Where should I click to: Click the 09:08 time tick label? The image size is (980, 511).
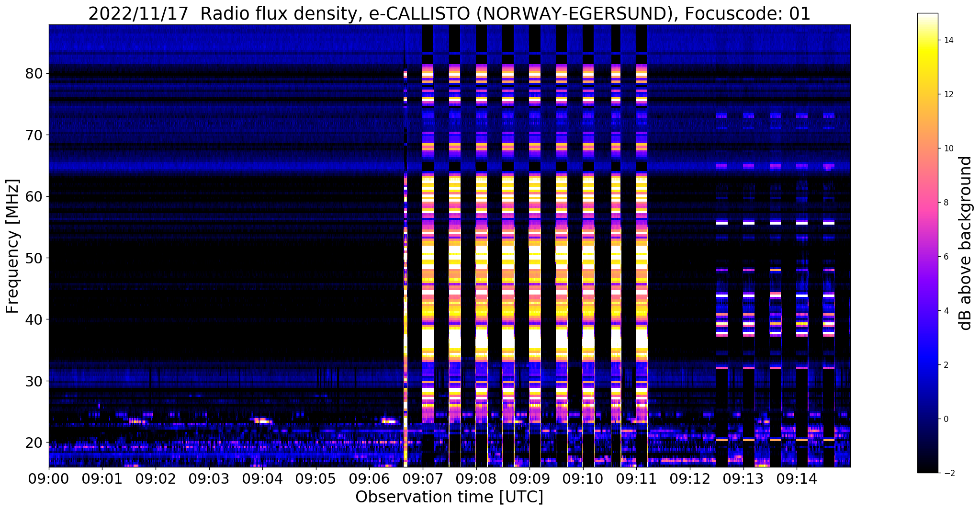tap(476, 478)
